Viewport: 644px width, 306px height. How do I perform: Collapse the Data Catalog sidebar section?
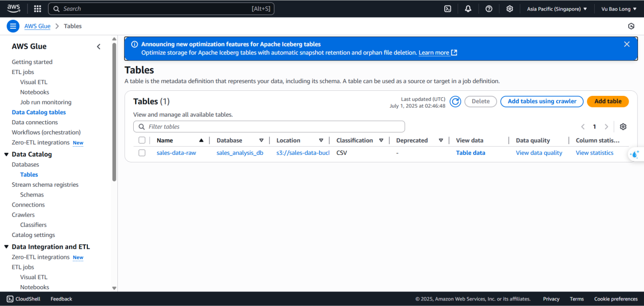(x=7, y=154)
